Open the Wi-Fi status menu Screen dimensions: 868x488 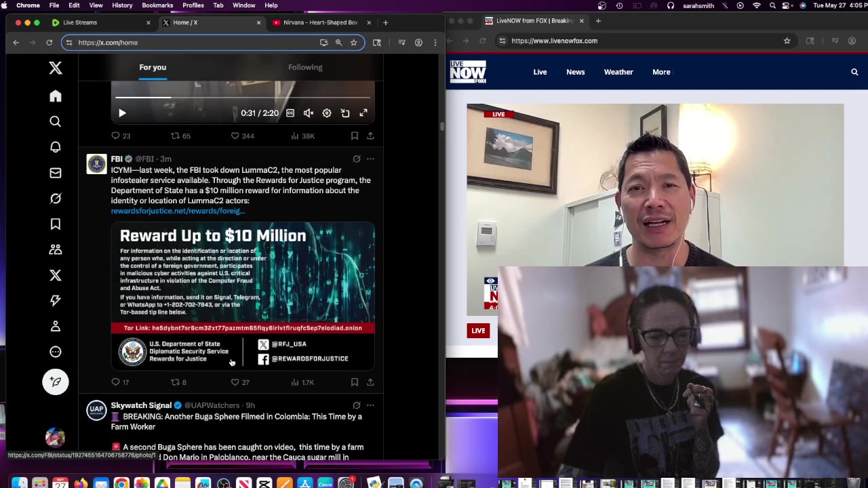pos(757,5)
